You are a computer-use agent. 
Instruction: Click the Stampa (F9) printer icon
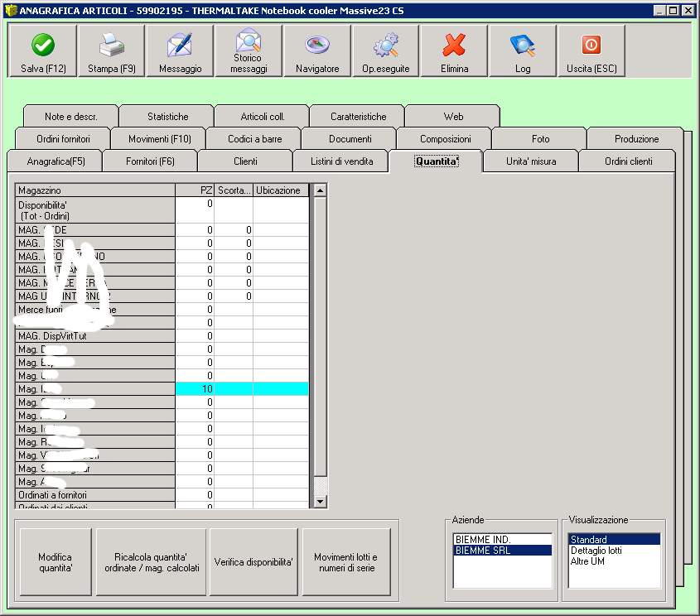[x=112, y=45]
